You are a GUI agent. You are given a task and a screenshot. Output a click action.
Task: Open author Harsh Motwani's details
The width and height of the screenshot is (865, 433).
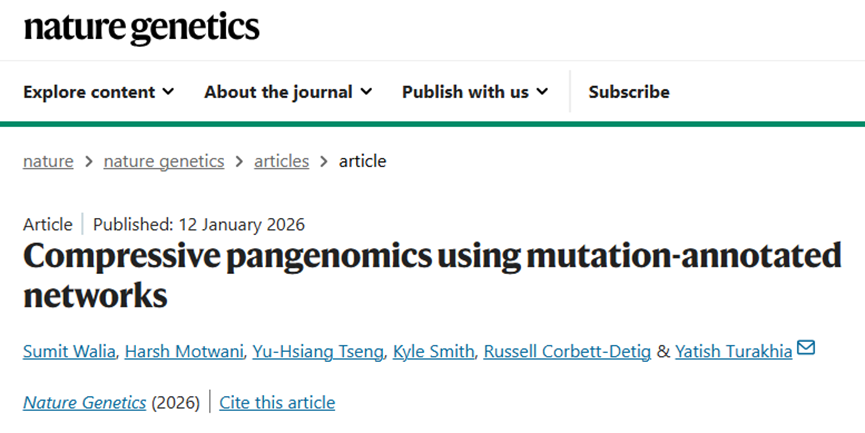[184, 351]
